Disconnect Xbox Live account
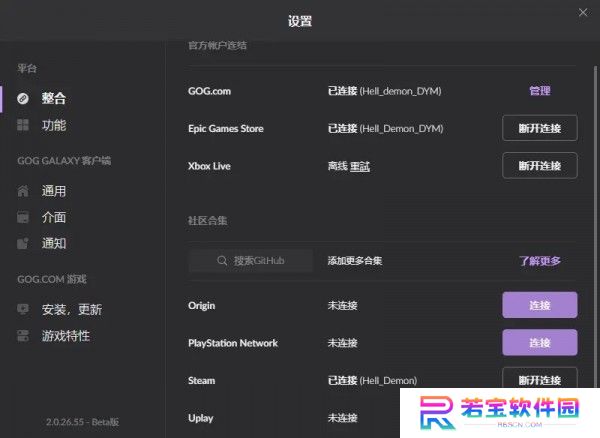Screen dimensions: 600x438 tap(540, 166)
